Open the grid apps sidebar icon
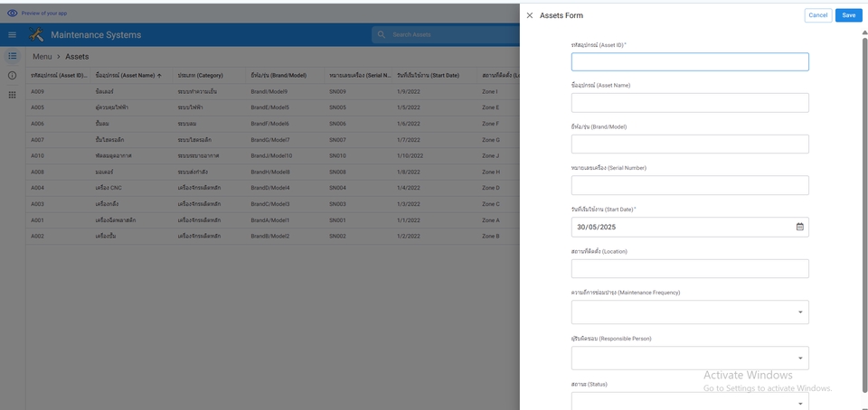 point(12,95)
